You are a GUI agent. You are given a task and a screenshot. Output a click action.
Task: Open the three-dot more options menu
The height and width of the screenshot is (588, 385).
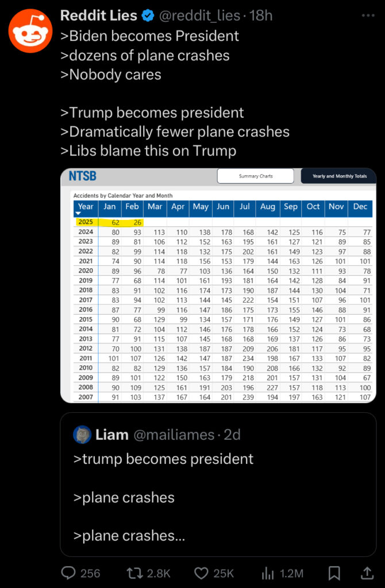[368, 16]
